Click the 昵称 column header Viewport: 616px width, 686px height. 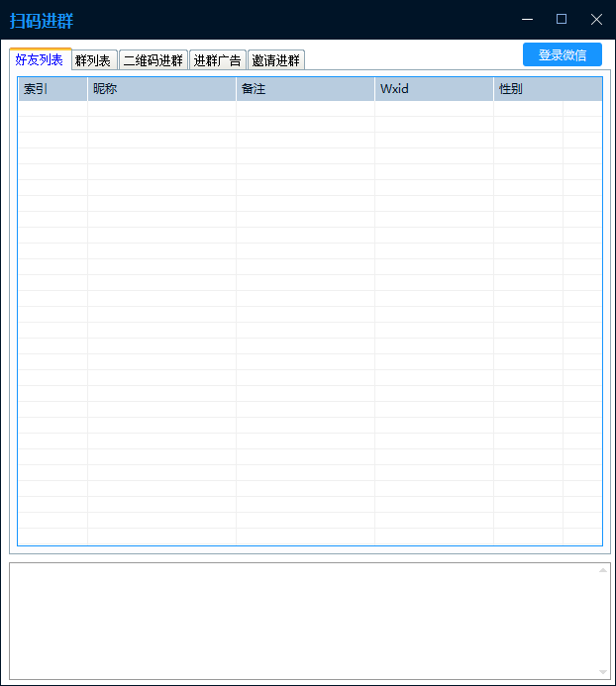(161, 89)
